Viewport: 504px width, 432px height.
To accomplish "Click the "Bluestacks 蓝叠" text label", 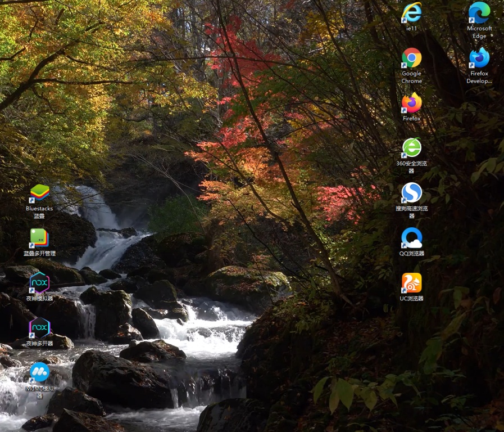I will click(x=39, y=212).
